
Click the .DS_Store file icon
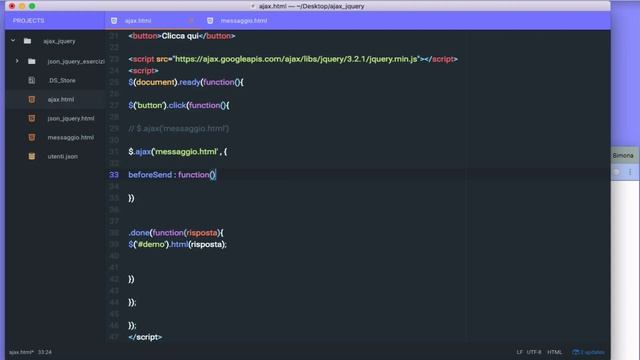click(31, 80)
